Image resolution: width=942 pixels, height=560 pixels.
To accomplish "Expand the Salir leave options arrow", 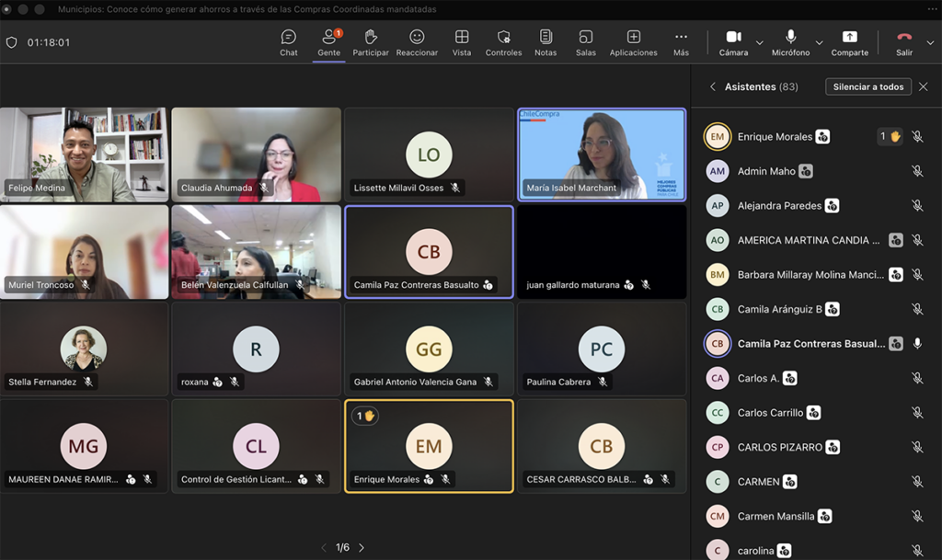I will click(930, 43).
